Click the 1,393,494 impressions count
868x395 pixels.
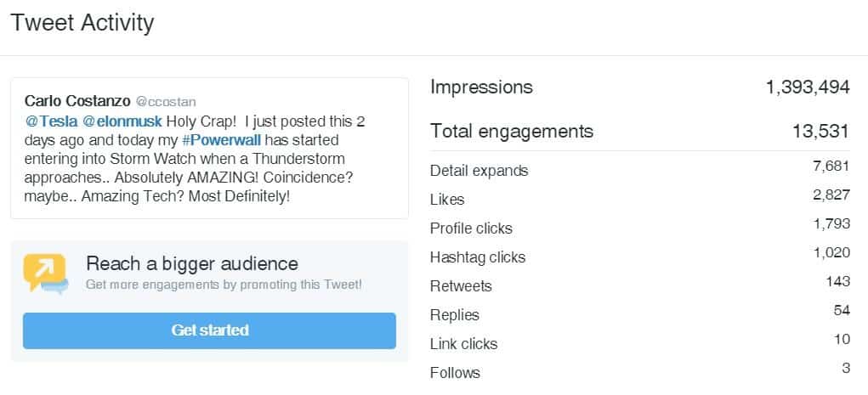[x=808, y=87]
